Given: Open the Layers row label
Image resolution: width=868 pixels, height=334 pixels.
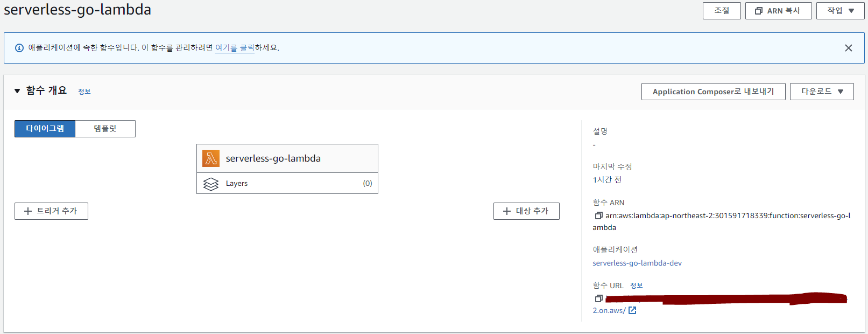Looking at the screenshot, I should (x=237, y=184).
